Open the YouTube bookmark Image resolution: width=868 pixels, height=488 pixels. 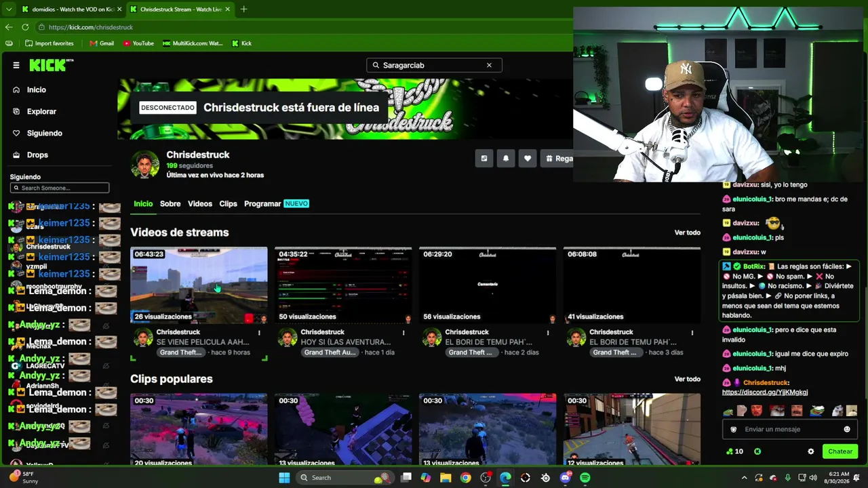[x=138, y=43]
